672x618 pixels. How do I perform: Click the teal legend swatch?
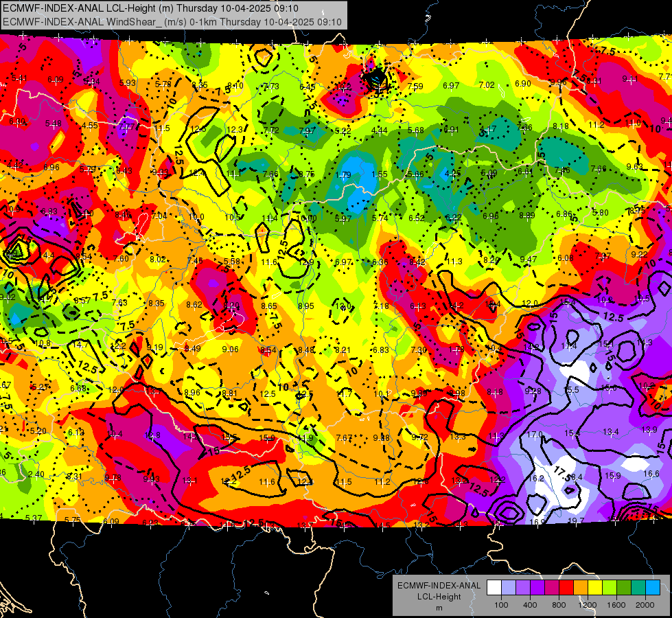[x=638, y=588]
